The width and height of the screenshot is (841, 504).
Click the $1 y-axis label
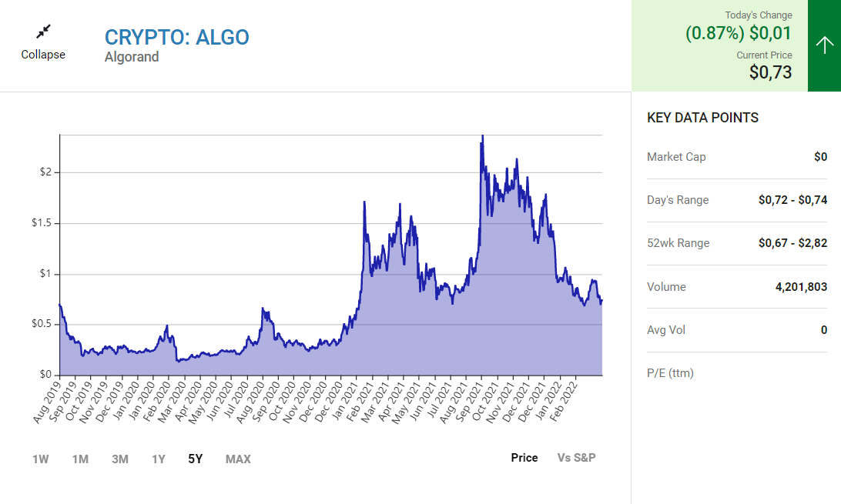[x=46, y=274]
